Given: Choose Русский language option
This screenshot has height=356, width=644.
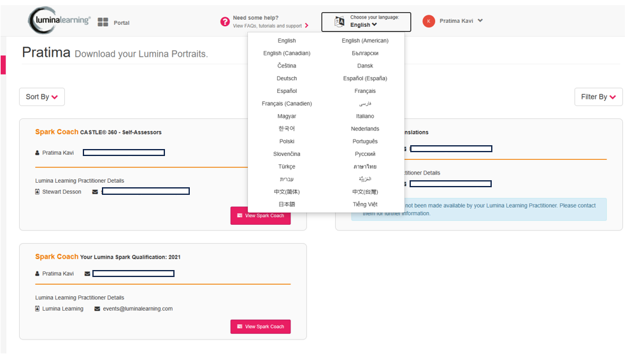Looking at the screenshot, I should click(365, 154).
